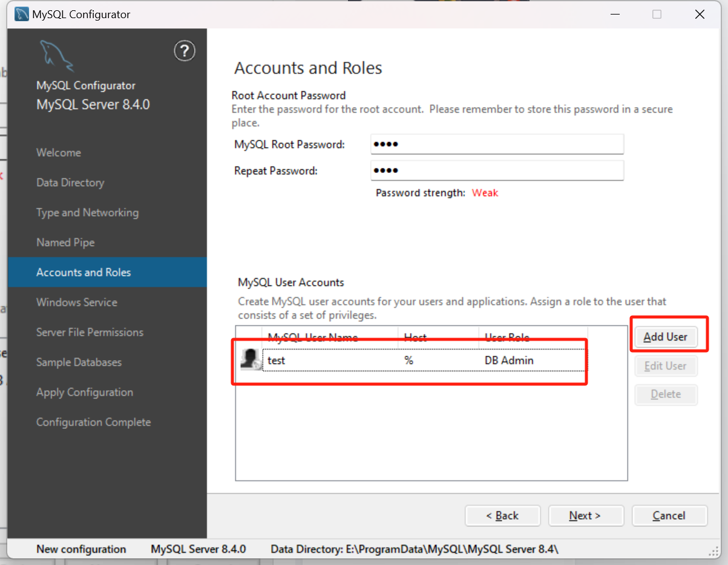Select Apply Configuration step
Screen dimensions: 728x565
(x=84, y=392)
